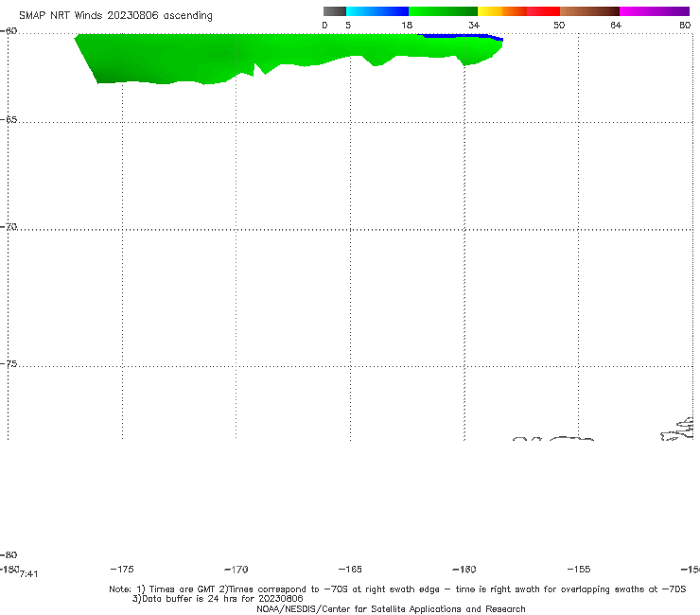Click the '64' color scale label
Image resolution: width=700 pixels, height=615 pixels.
616,25
